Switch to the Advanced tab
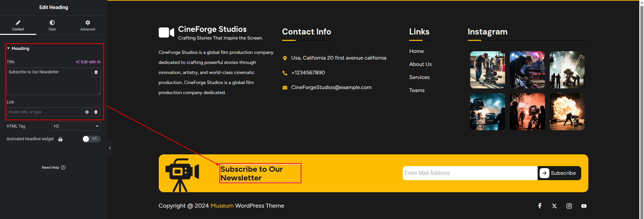 click(x=88, y=25)
